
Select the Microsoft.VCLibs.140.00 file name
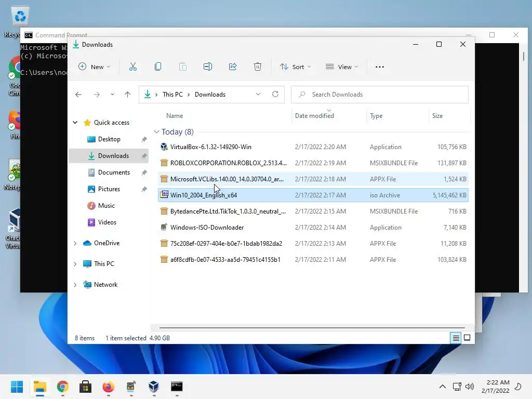(x=227, y=179)
